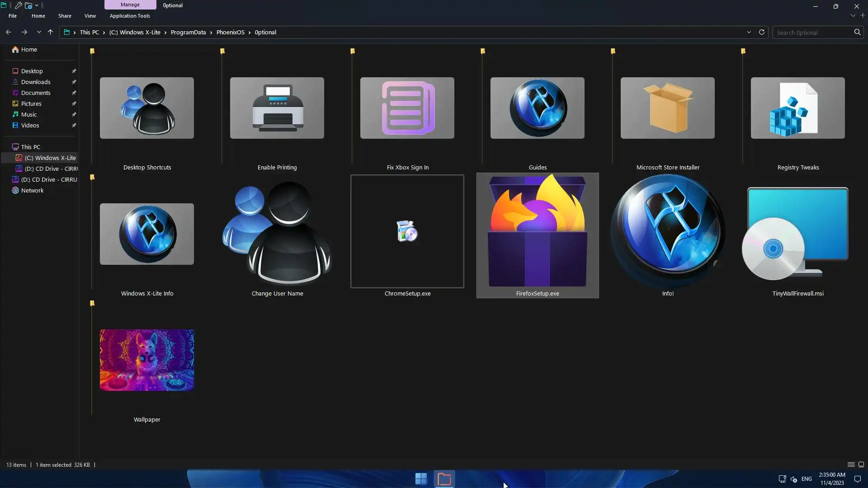Click the Up directory arrow button

point(50,32)
